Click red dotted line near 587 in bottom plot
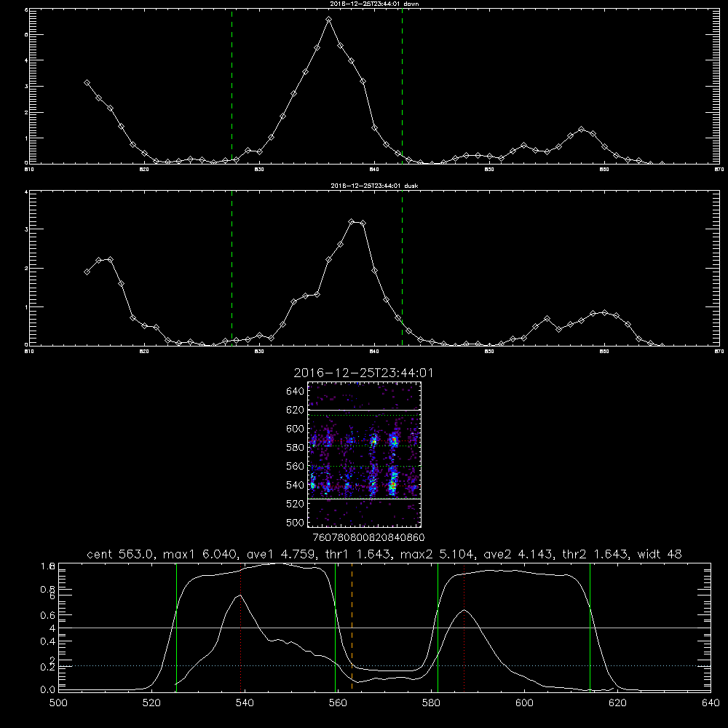728x728 pixels. pos(464,627)
